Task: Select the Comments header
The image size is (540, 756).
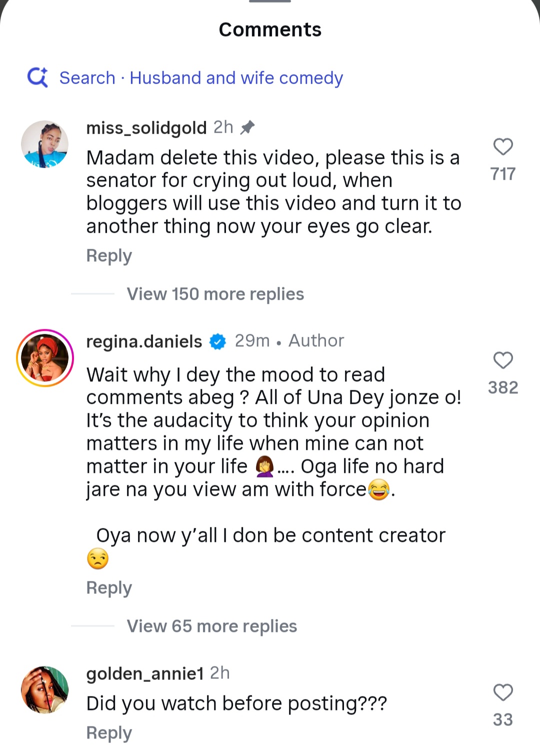Action: coord(269,30)
